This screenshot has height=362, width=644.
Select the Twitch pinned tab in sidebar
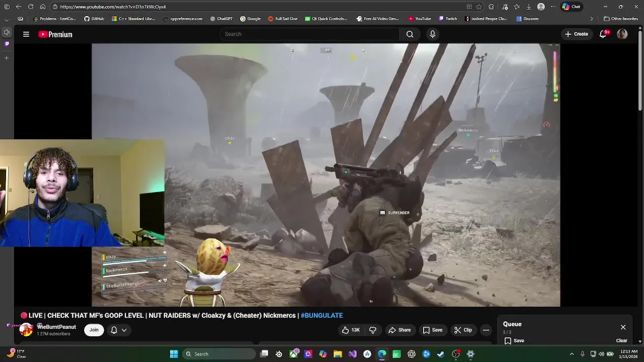coord(7,44)
